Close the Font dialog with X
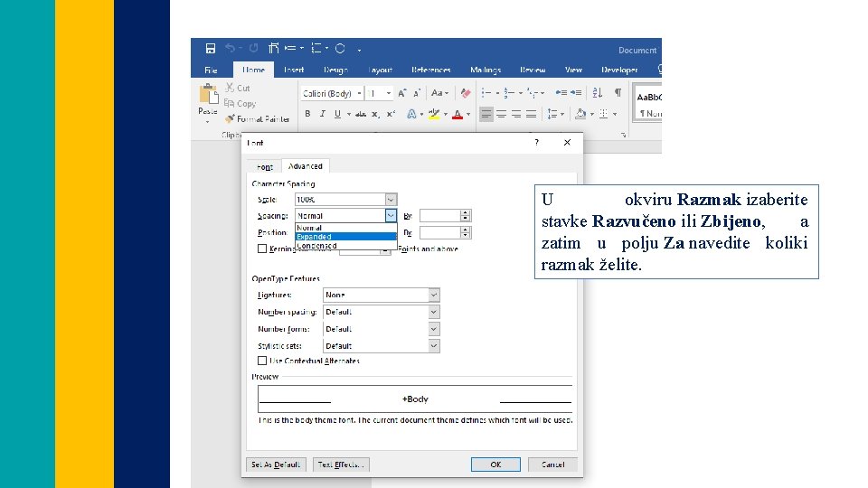 tap(568, 142)
